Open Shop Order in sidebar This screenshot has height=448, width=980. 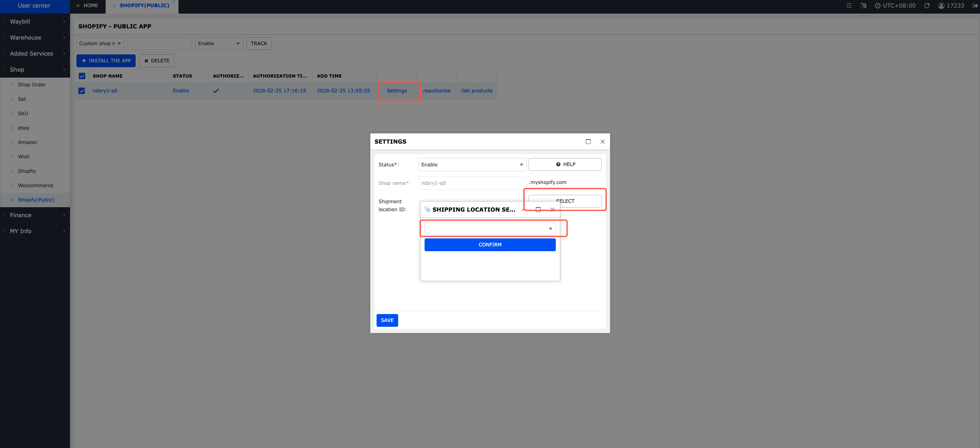[x=32, y=85]
